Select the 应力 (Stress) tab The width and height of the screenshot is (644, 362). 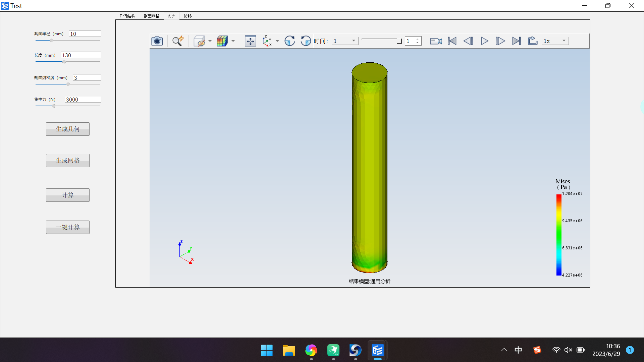tap(172, 16)
